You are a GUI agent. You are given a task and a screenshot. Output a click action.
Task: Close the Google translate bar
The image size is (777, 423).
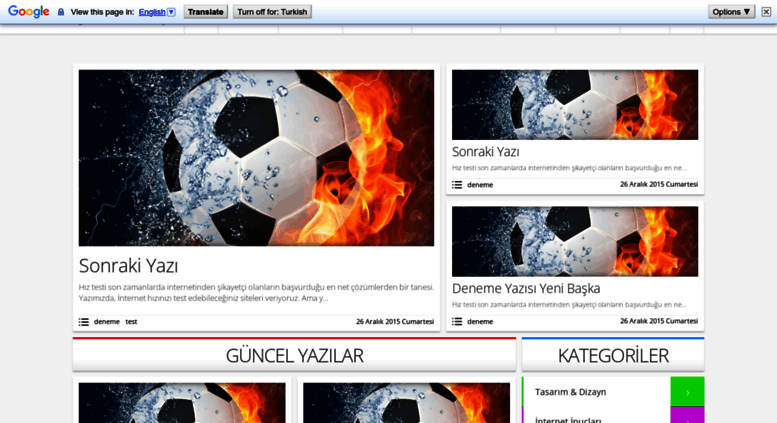(766, 12)
